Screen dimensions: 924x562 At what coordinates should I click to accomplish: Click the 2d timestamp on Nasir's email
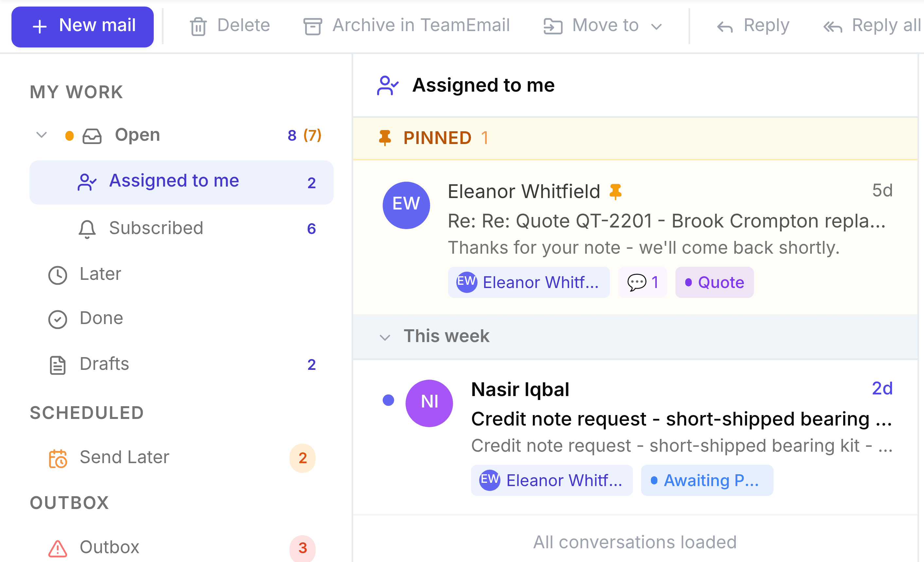tap(882, 388)
